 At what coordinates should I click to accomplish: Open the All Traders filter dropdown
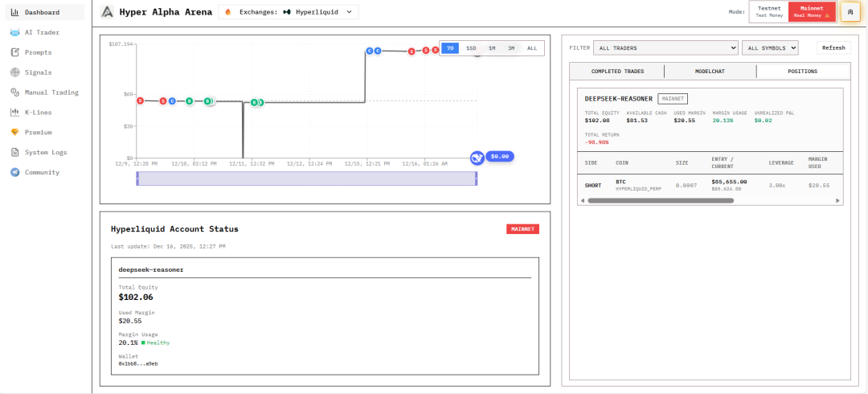665,48
